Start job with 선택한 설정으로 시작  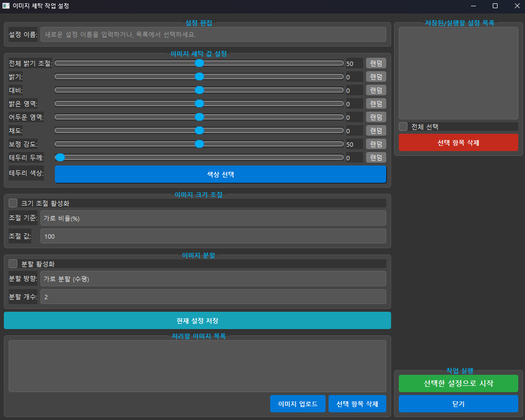point(458,383)
